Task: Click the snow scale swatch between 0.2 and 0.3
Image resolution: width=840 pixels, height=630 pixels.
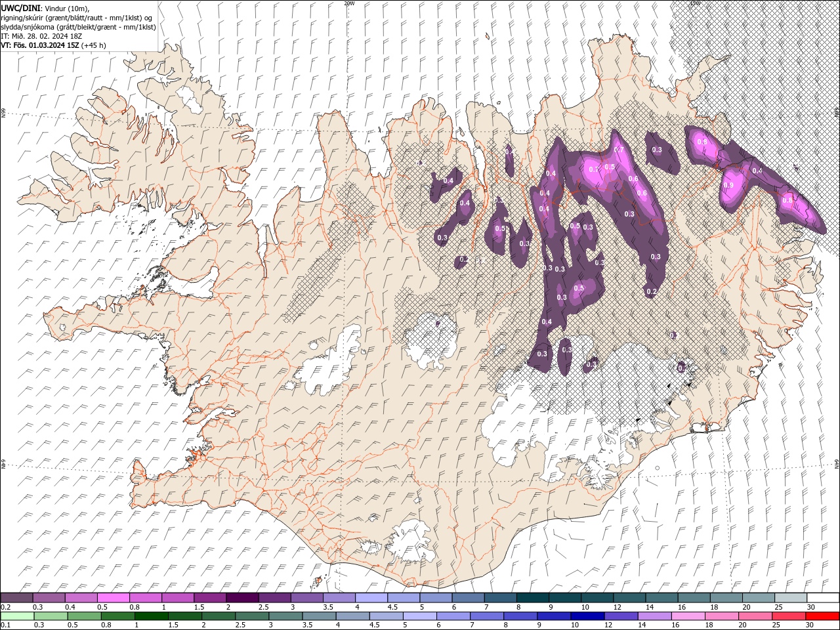Action: 16,597
